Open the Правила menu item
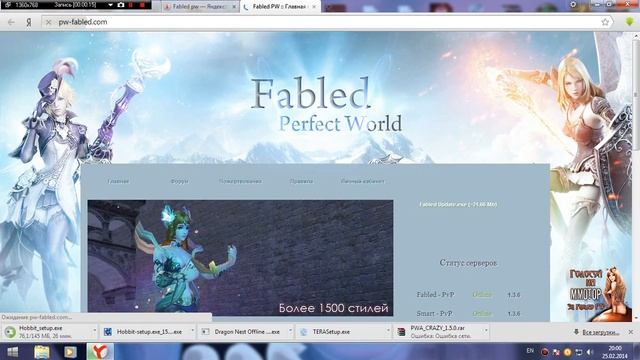This screenshot has width=640, height=360. (301, 181)
